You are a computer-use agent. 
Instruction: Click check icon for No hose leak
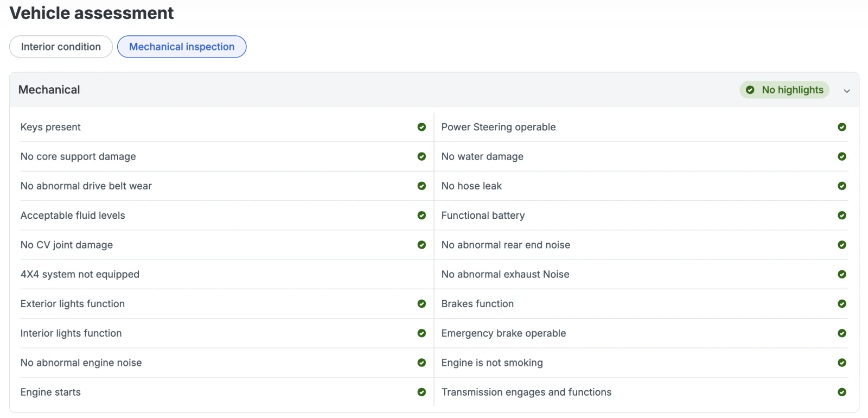click(x=842, y=186)
